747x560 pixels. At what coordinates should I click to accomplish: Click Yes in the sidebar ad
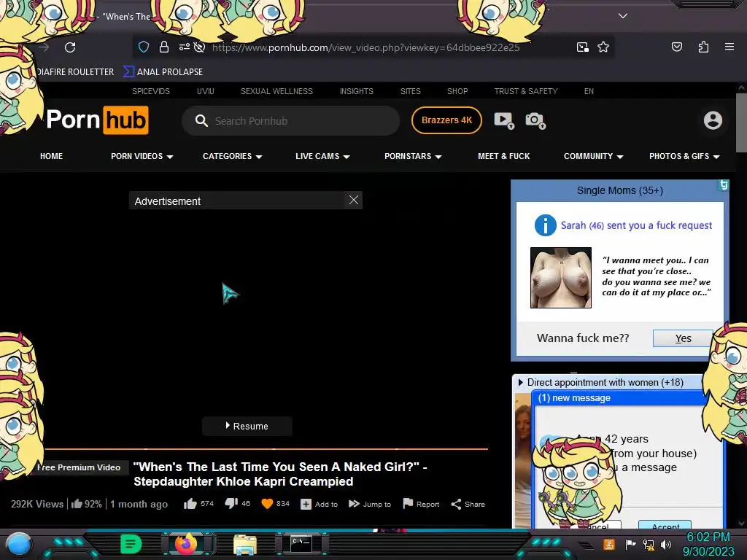683,338
